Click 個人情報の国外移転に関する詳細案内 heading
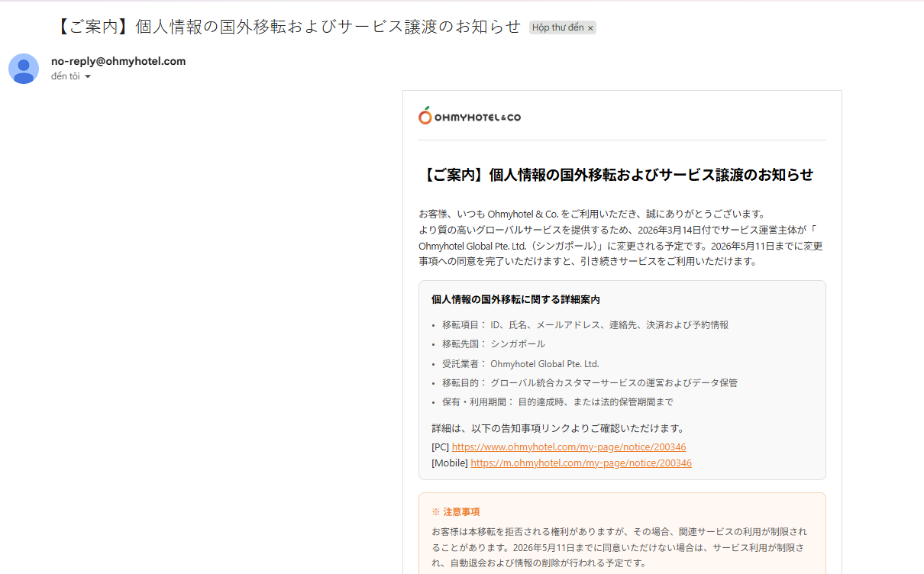The width and height of the screenshot is (924, 574). (x=515, y=299)
